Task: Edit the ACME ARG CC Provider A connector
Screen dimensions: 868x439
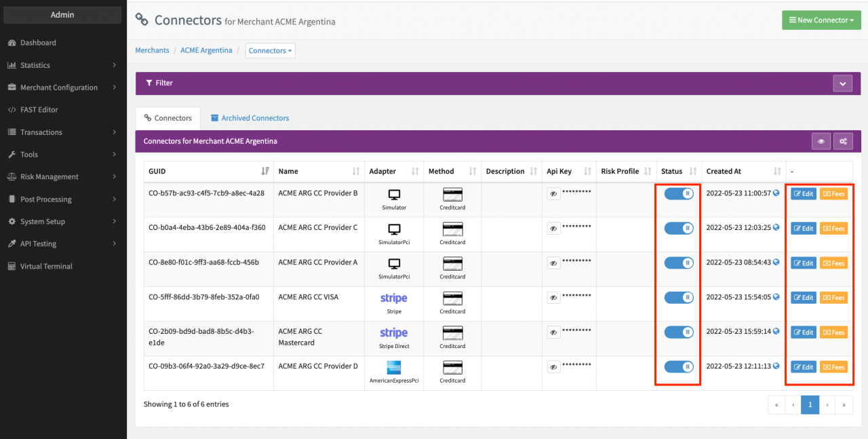Action: pyautogui.click(x=803, y=263)
